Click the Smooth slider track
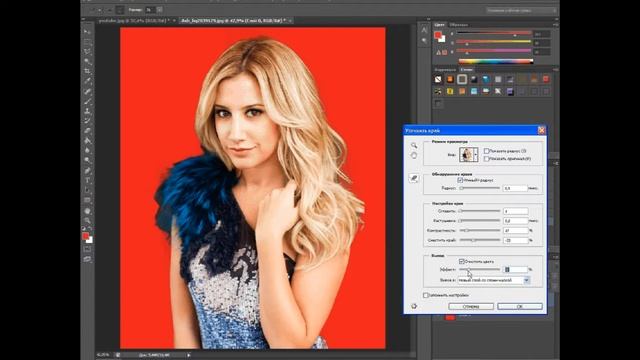This screenshot has height=360, width=640. pos(480,211)
